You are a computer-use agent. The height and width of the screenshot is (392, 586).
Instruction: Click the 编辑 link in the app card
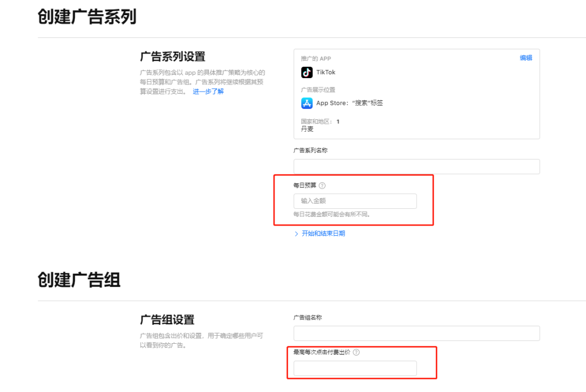click(x=526, y=58)
